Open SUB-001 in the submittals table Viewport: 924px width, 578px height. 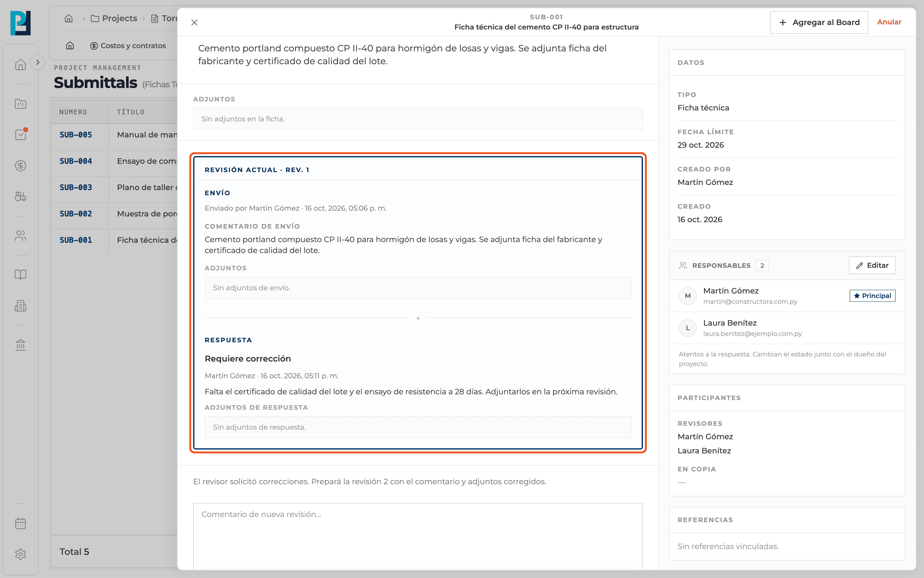(76, 240)
